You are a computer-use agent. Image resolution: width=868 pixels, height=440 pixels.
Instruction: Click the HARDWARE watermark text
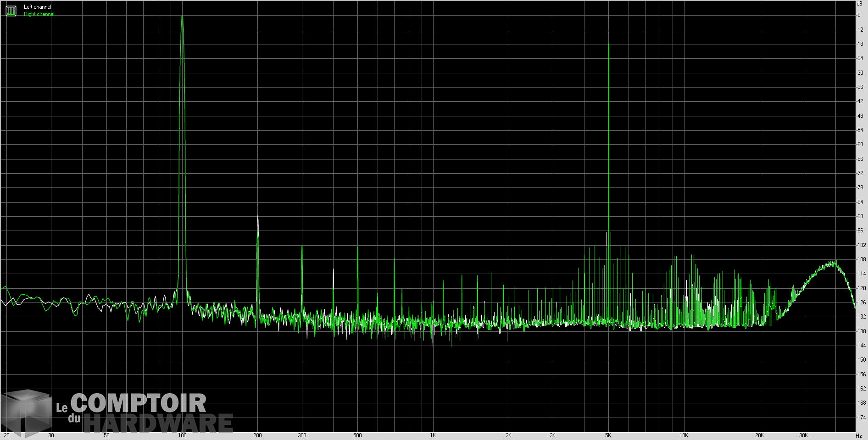tap(158, 423)
